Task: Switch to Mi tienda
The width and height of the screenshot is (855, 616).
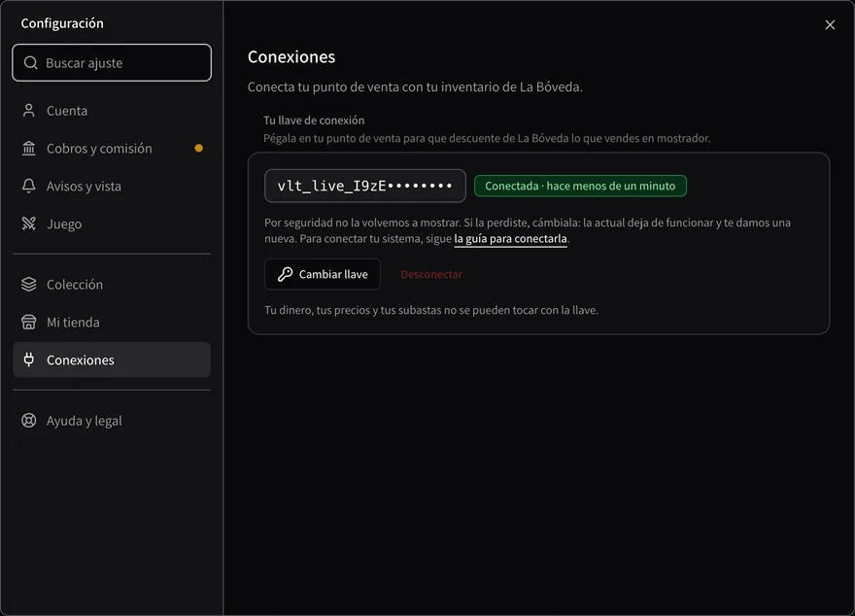Action: 112,323
